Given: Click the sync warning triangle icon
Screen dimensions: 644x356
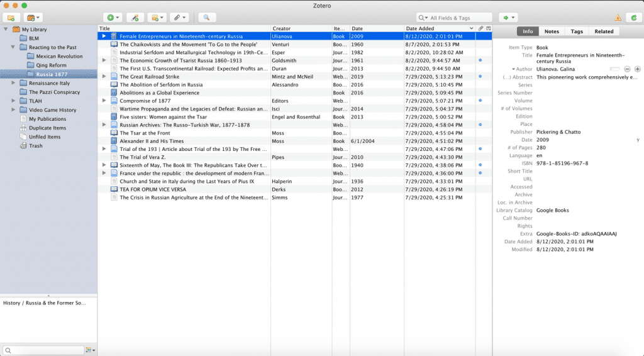Looking at the screenshot, I should point(618,18).
